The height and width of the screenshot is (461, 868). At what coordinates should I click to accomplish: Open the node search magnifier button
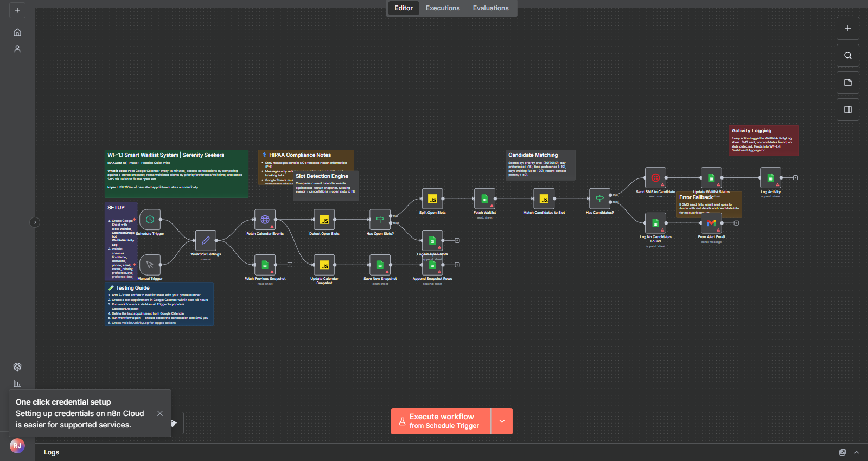tap(848, 55)
